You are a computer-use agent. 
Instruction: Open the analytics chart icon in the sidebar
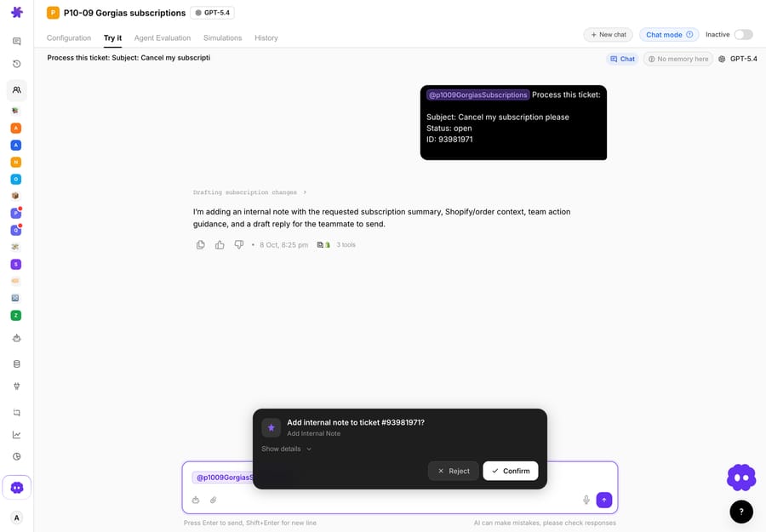(x=17, y=435)
